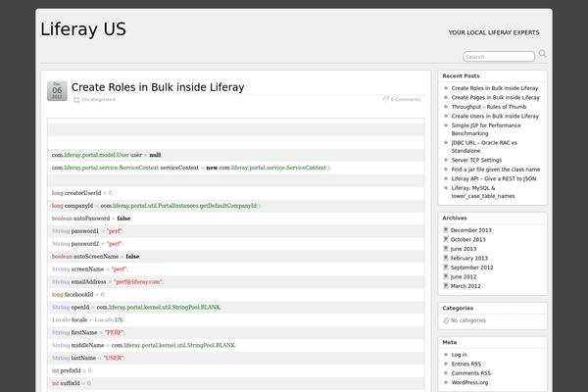This screenshot has height=392, width=588.
Task: Open recent post Throughput - Rules of Thumb
Action: (489, 107)
